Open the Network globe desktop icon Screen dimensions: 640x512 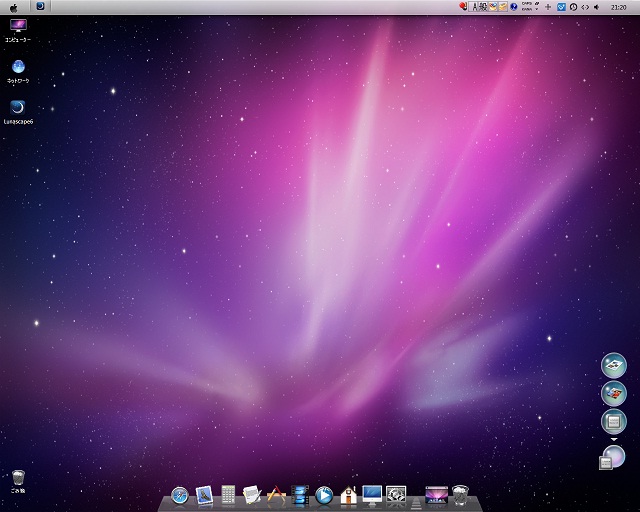pos(18,71)
